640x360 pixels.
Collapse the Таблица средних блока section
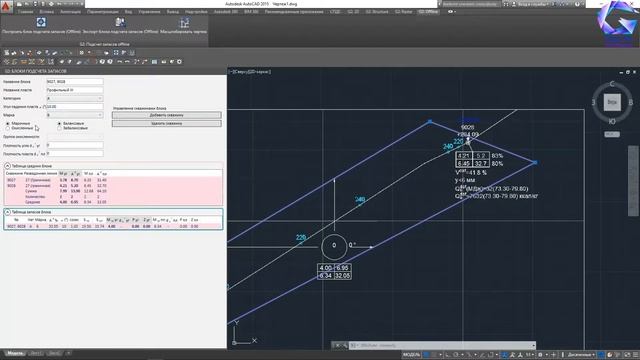(7, 166)
